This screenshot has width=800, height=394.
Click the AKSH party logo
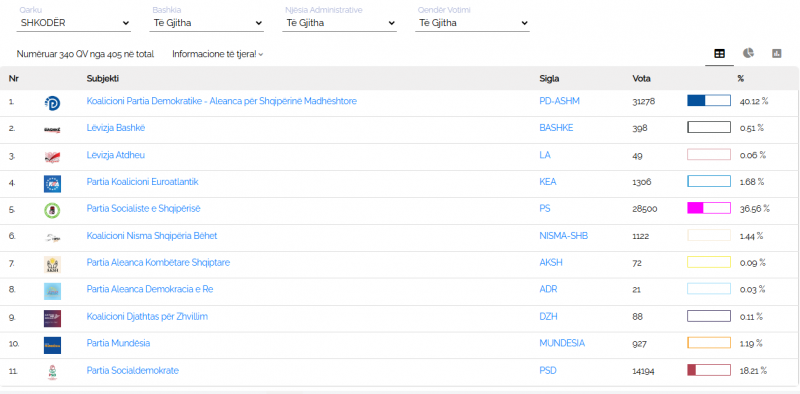click(x=52, y=264)
